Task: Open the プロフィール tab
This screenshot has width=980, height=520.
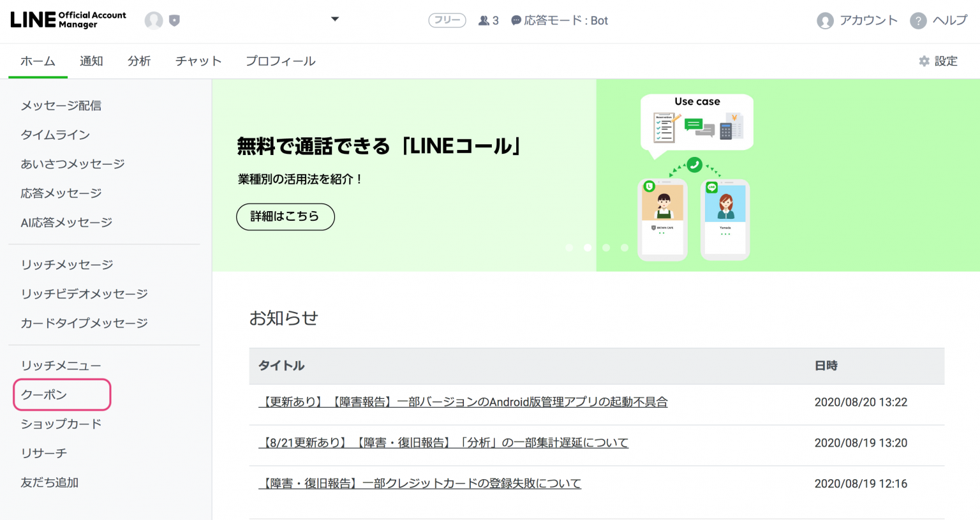Action: point(281,61)
